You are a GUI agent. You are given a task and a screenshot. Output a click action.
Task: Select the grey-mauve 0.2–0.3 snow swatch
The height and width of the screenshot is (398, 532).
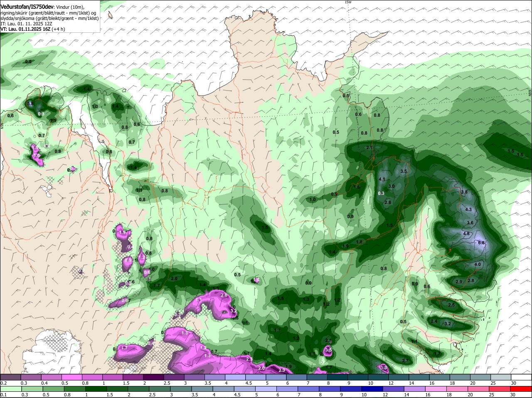10,377
